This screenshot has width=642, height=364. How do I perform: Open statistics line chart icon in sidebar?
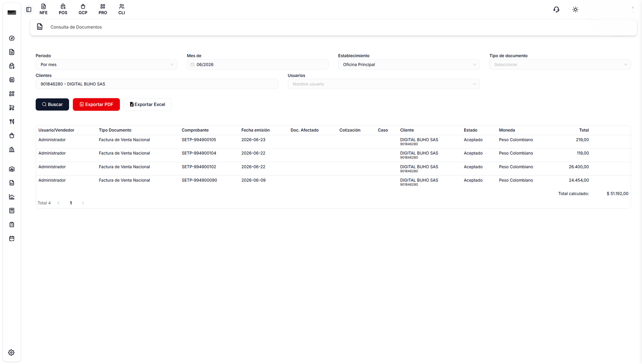[12, 197]
